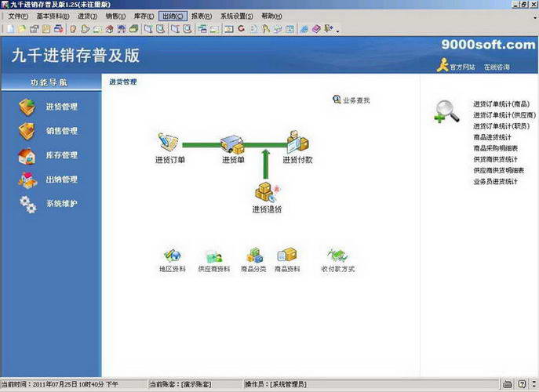Viewport: 539px width, 392px height.
Task: Click the help question-mark icon in status bar
Action: (522, 384)
